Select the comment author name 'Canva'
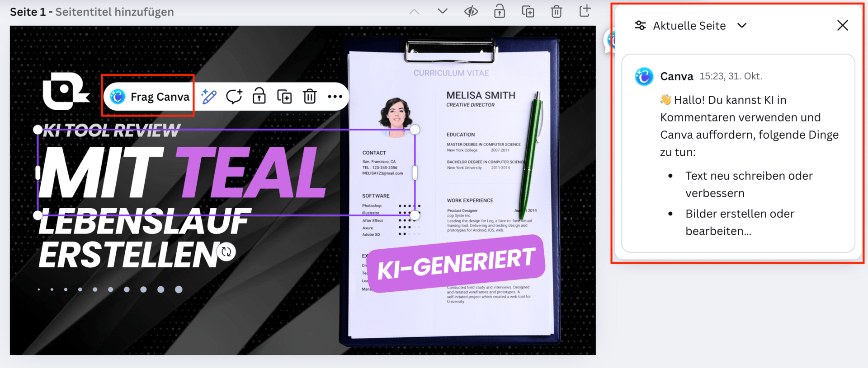868x368 pixels. (676, 76)
